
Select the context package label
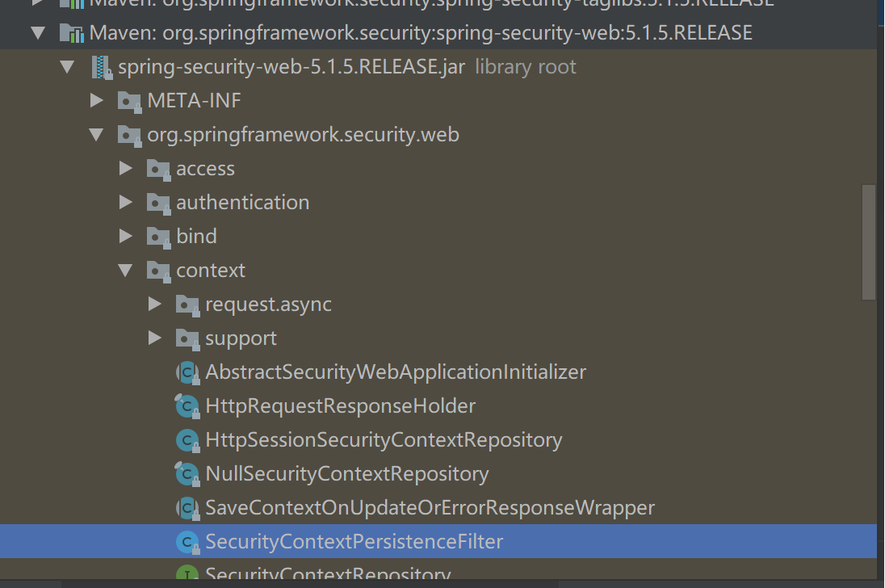[211, 271]
